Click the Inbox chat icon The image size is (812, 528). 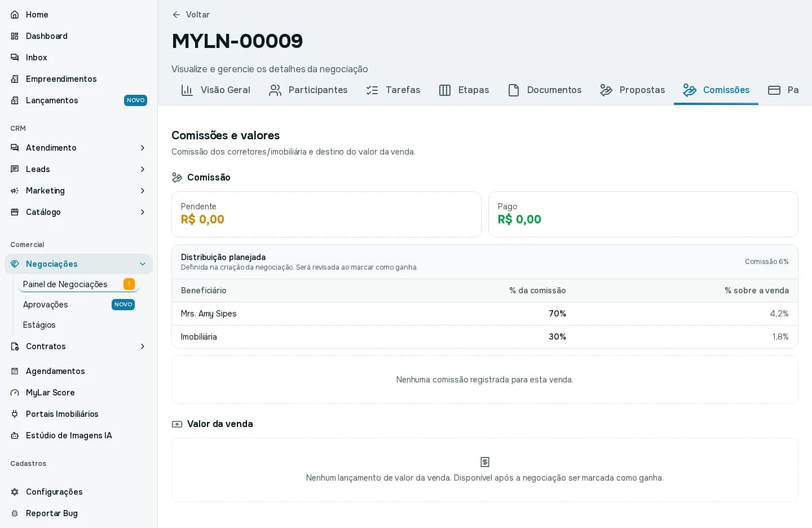click(x=15, y=58)
